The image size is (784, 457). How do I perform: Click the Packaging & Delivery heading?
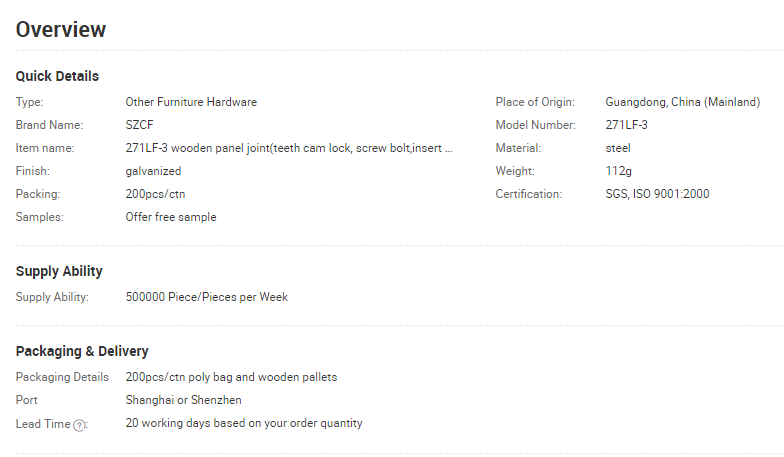click(x=82, y=351)
